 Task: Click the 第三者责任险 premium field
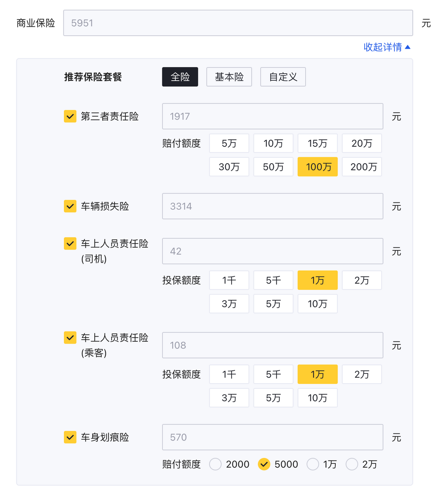point(273,117)
